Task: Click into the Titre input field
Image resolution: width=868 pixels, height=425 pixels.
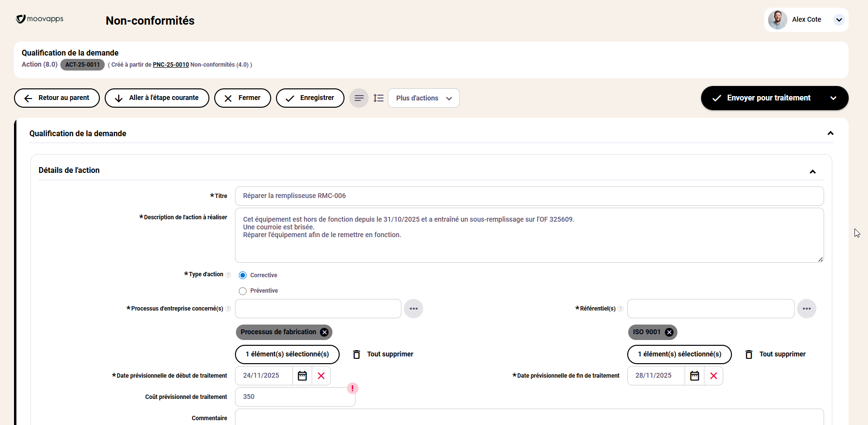Action: pyautogui.click(x=529, y=196)
